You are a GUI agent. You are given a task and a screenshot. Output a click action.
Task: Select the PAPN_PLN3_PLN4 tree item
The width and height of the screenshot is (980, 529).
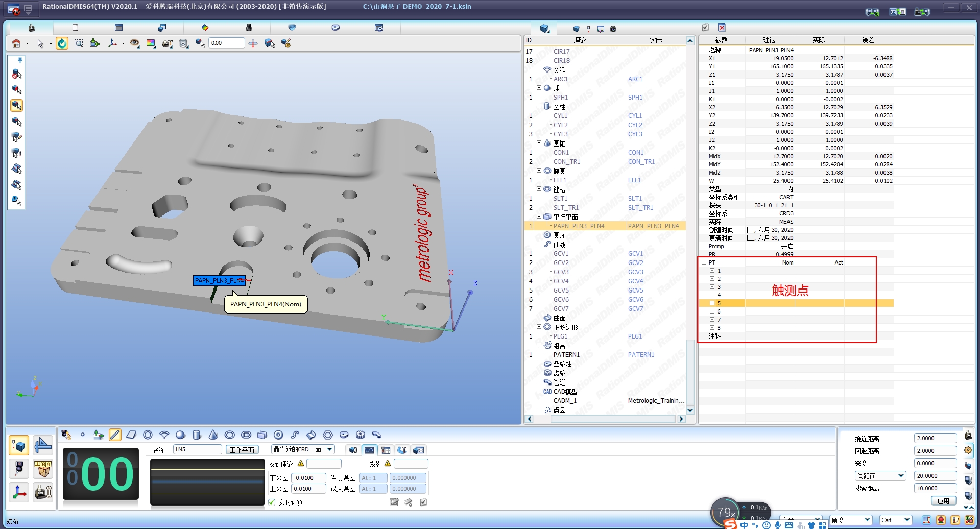[x=579, y=226]
